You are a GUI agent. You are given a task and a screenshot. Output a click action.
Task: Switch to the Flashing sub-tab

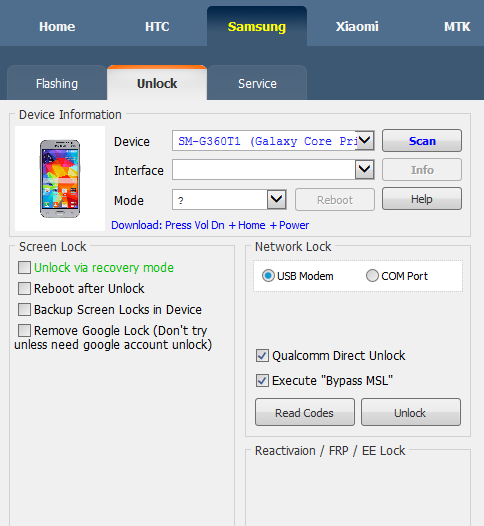pos(57,83)
